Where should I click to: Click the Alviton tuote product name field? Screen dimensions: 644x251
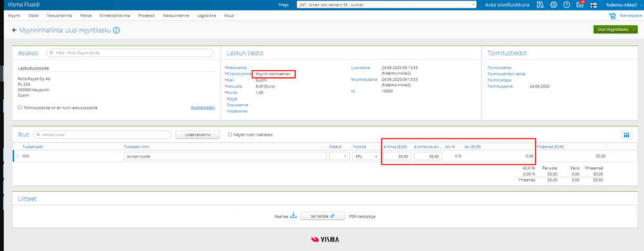(225, 156)
